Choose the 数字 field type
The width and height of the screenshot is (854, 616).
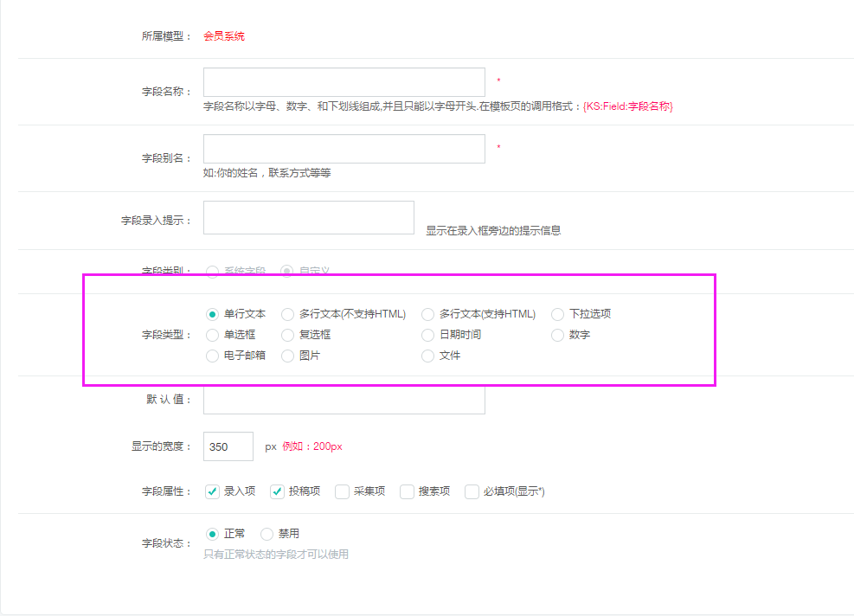click(x=558, y=335)
